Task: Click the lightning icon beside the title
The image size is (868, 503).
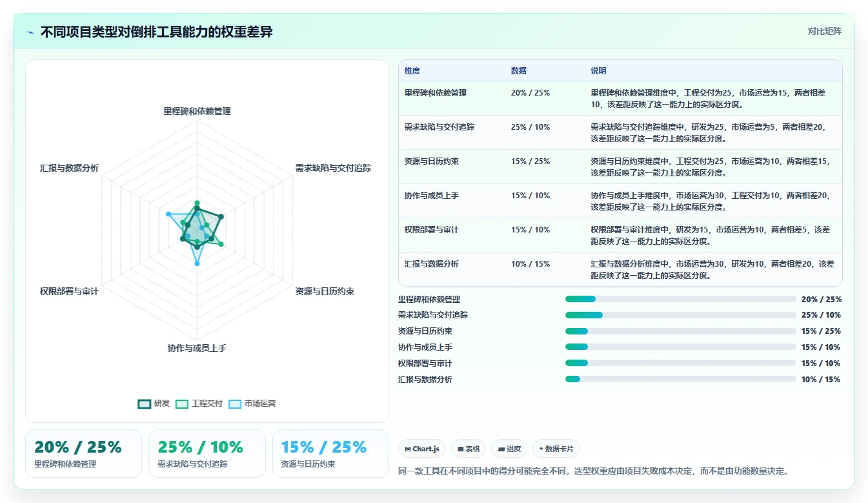Action: pos(30,32)
